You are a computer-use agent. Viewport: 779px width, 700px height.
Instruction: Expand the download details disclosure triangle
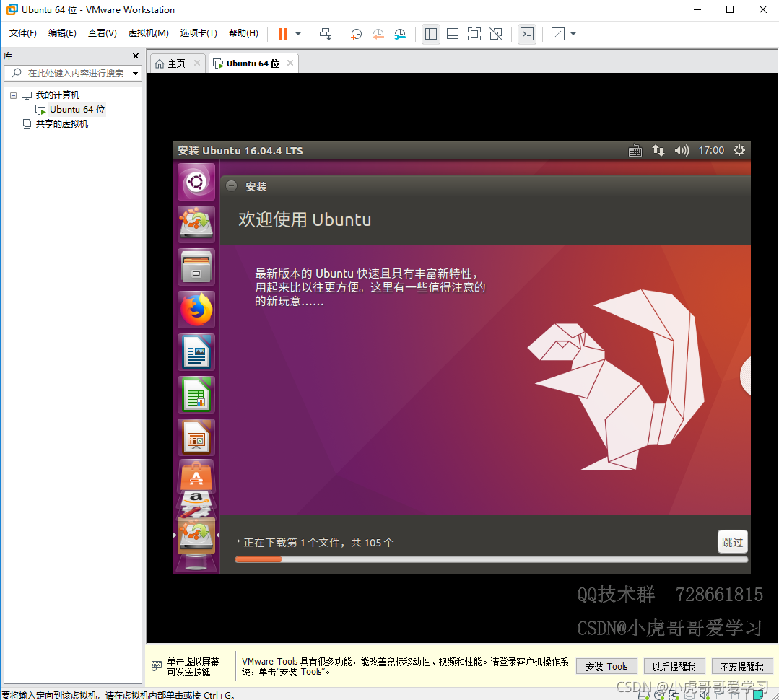[238, 542]
